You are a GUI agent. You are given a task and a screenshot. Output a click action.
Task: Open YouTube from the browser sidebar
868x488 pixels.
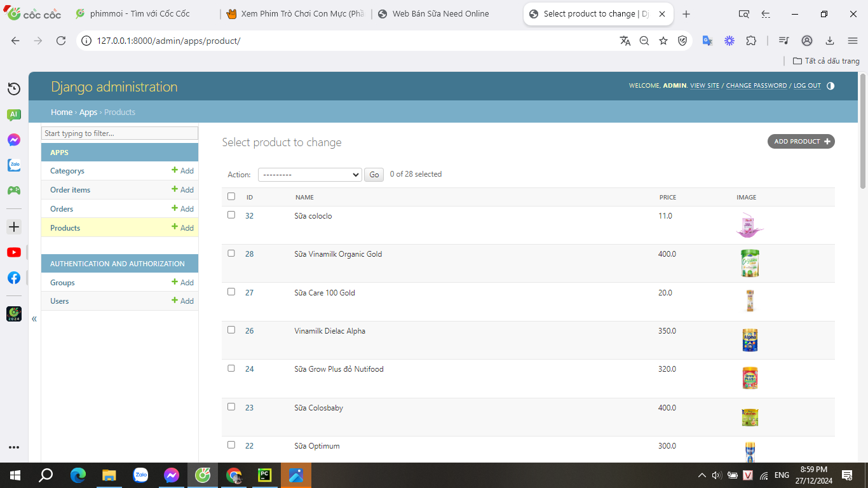14,252
